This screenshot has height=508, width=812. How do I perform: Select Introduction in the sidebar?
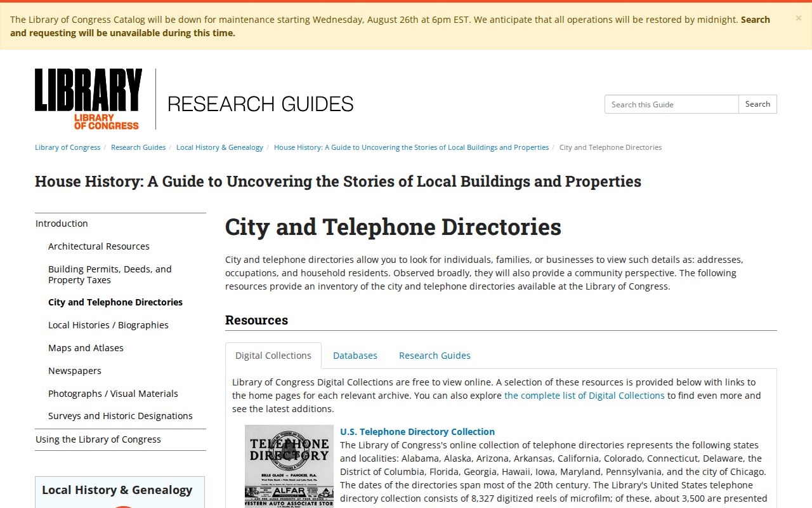point(121,224)
